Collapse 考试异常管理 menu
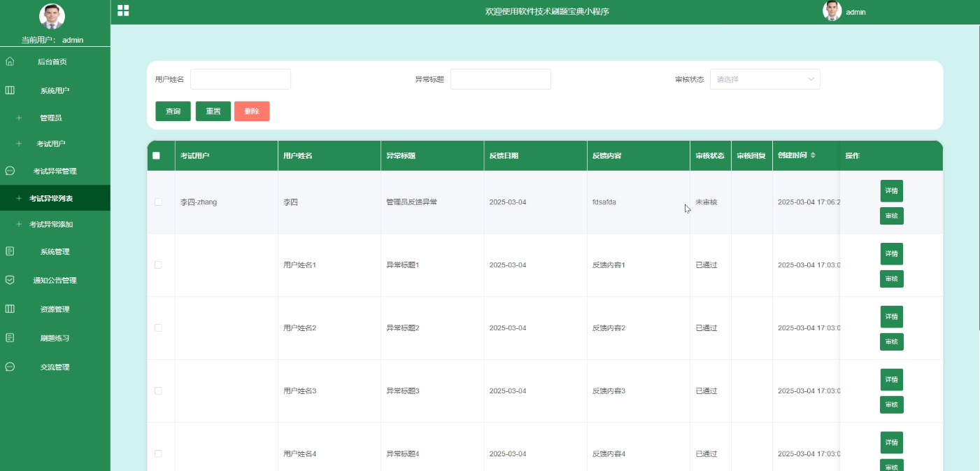Viewport: 980px width, 471px height. point(55,171)
